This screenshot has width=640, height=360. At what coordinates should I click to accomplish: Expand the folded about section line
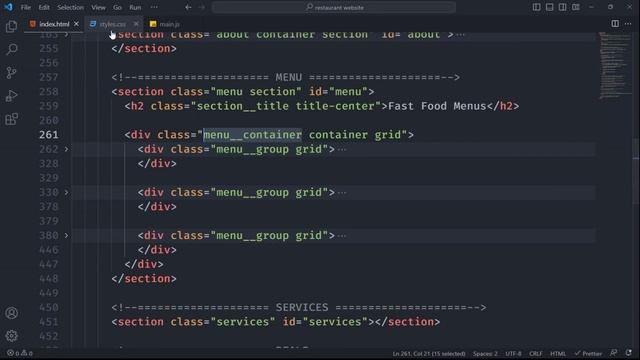pos(66,35)
